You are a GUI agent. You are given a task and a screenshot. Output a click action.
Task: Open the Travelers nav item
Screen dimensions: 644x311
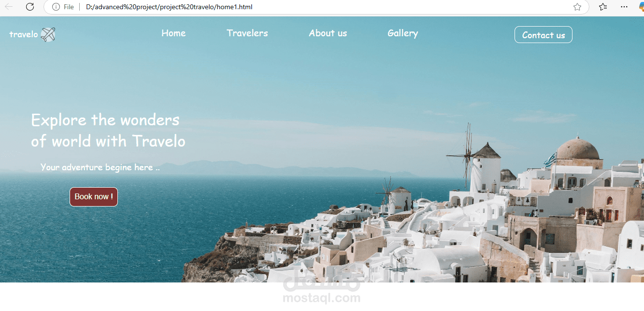pos(247,33)
